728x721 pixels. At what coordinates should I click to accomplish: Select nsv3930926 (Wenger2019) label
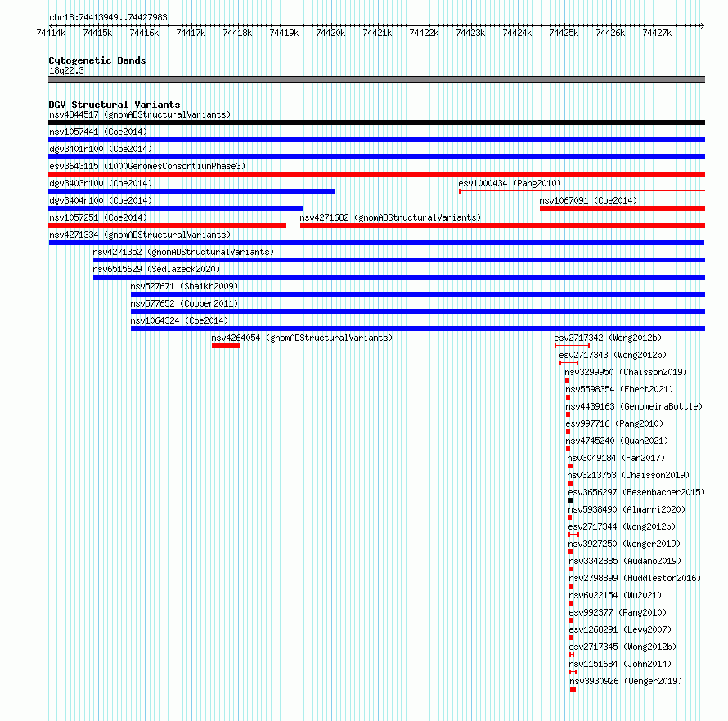626,681
